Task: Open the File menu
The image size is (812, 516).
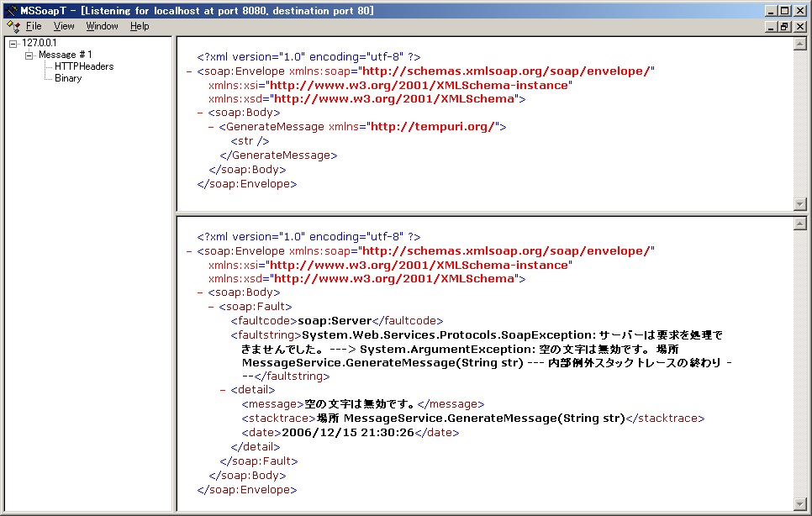Action: [x=34, y=26]
